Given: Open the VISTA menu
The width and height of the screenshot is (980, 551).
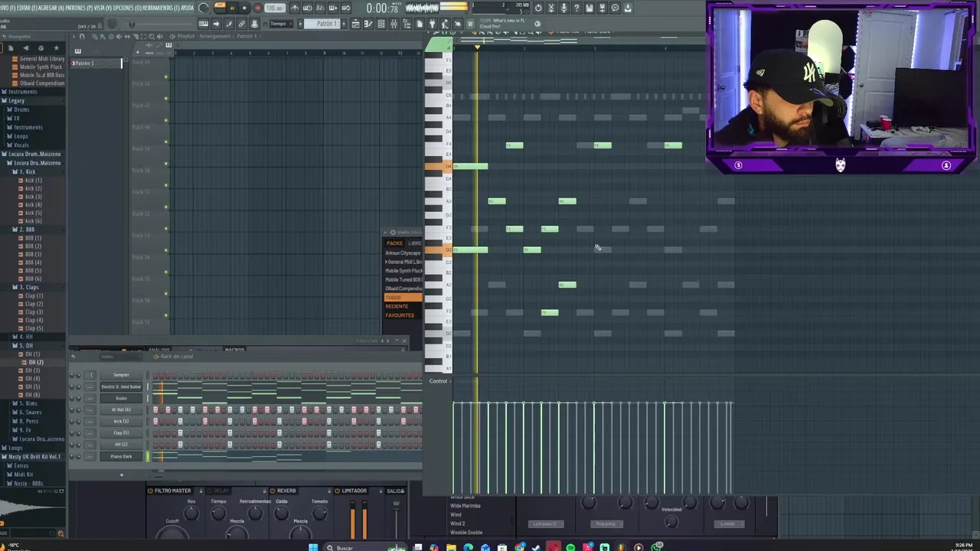Looking at the screenshot, I should click(x=103, y=8).
